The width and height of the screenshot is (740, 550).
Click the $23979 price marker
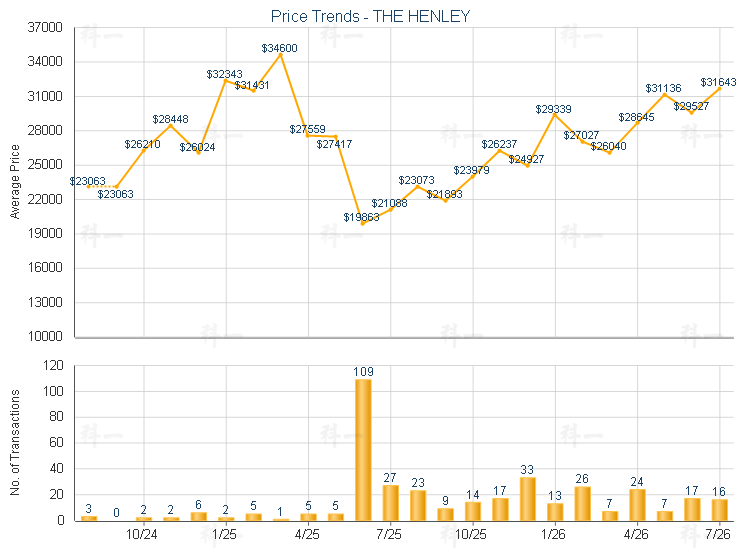472,177
